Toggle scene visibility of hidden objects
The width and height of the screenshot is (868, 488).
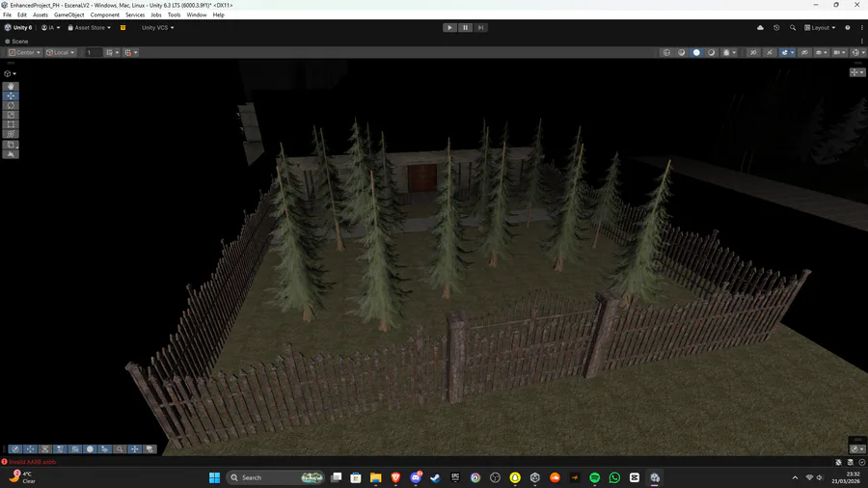pyautogui.click(x=804, y=53)
